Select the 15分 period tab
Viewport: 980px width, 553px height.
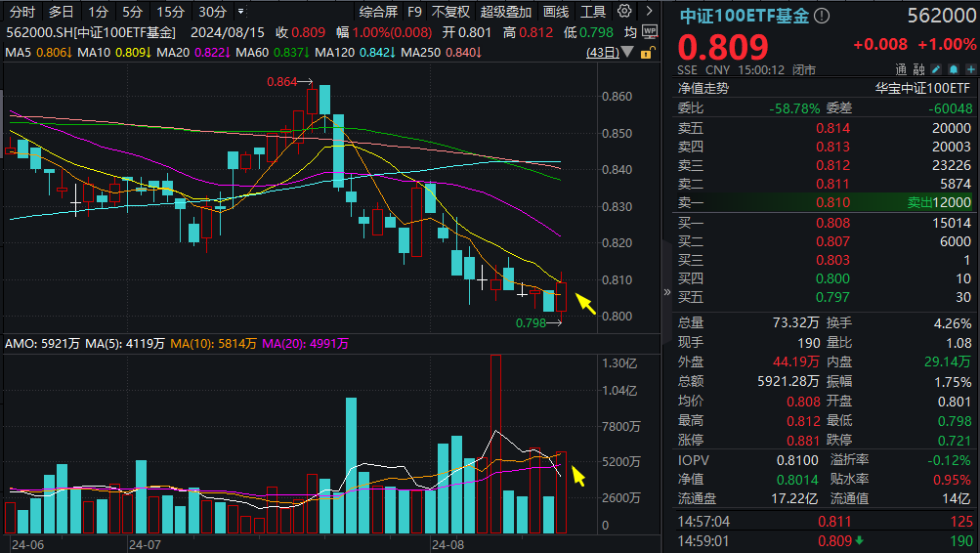[170, 12]
